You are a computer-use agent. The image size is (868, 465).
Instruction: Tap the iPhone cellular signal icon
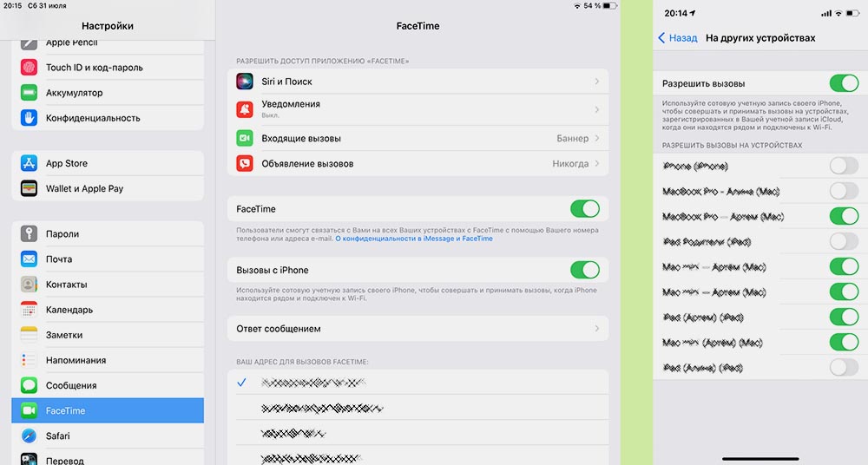(826, 13)
